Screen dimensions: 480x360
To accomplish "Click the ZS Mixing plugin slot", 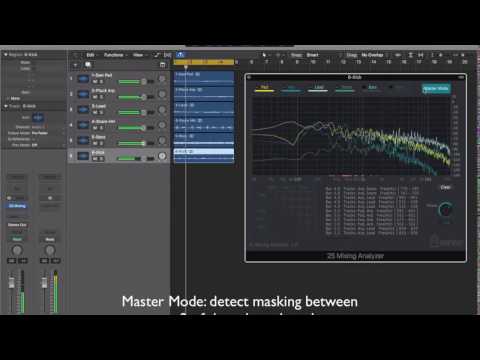I will coord(17,206).
